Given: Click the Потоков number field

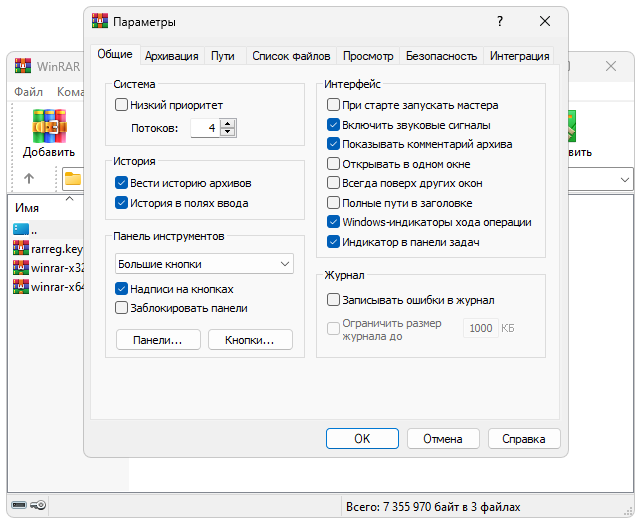Looking at the screenshot, I should pyautogui.click(x=205, y=128).
